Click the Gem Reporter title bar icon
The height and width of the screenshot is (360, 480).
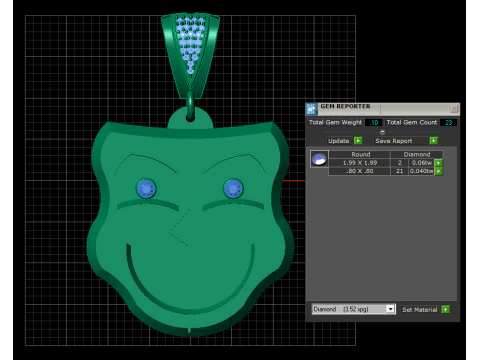(x=311, y=109)
